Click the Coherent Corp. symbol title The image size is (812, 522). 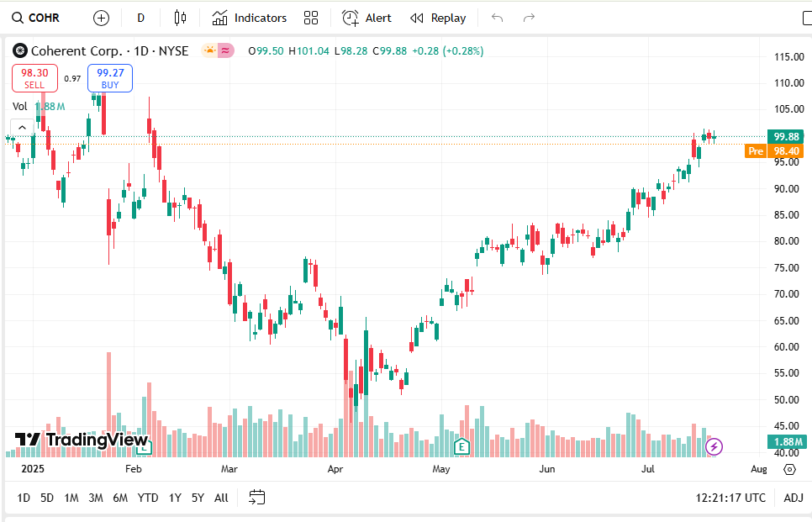110,50
